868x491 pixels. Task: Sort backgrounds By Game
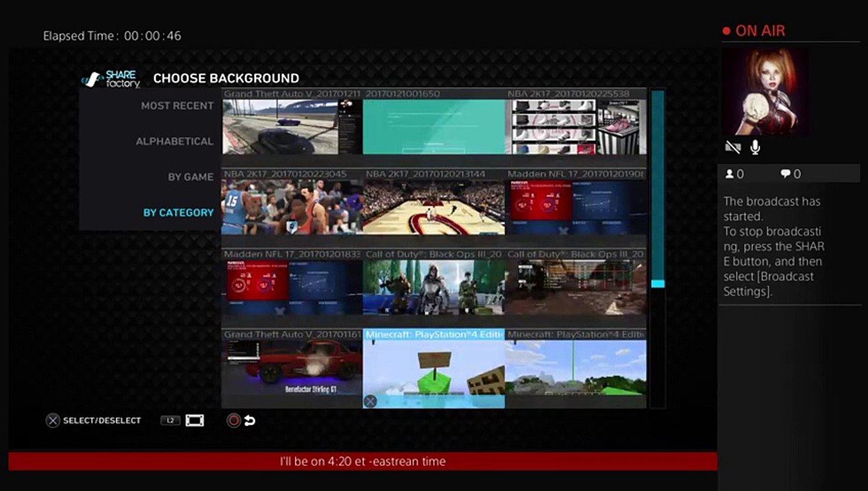pos(191,177)
